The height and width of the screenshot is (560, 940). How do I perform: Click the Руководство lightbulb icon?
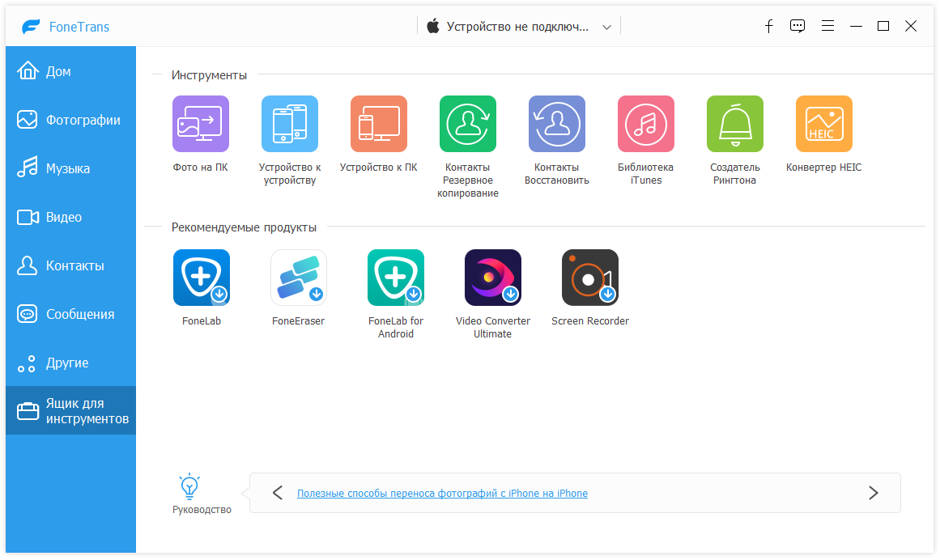click(189, 487)
